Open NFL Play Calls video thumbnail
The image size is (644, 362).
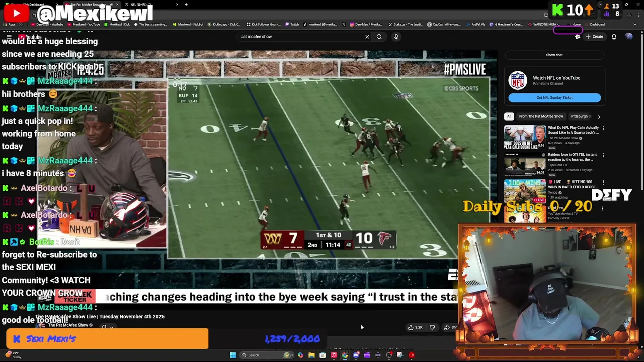click(525, 137)
